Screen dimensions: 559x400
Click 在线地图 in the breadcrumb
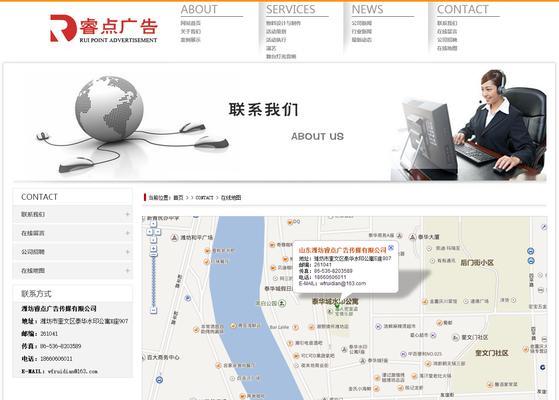(231, 198)
